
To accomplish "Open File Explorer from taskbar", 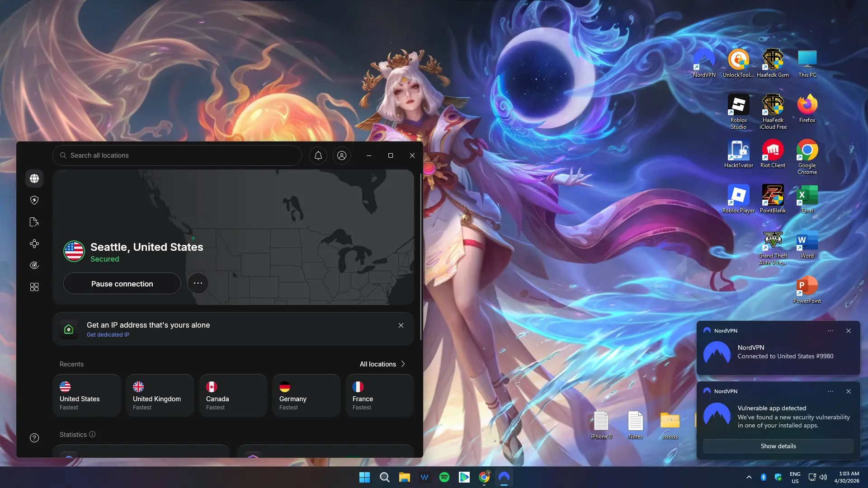I will [405, 477].
